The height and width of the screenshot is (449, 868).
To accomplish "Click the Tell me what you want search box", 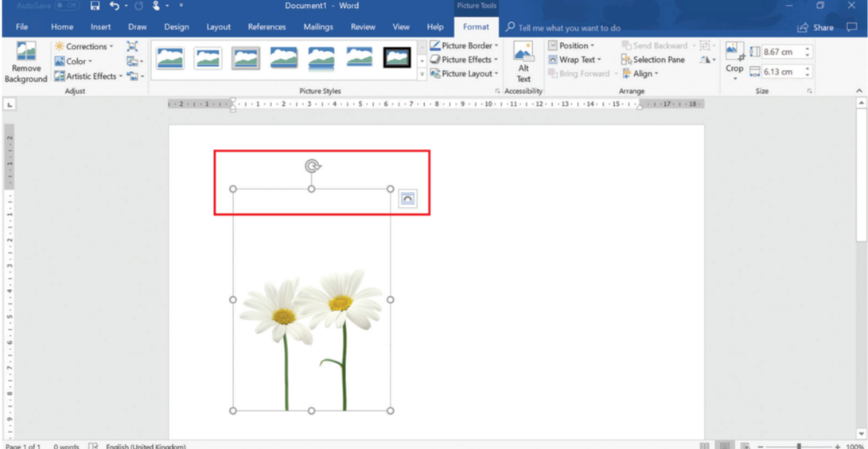I will pos(569,28).
